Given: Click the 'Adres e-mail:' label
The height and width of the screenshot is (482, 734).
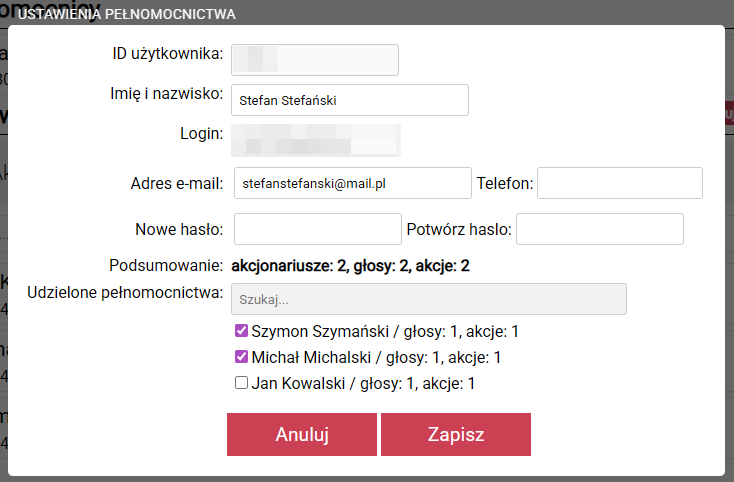Looking at the screenshot, I should (x=177, y=184).
